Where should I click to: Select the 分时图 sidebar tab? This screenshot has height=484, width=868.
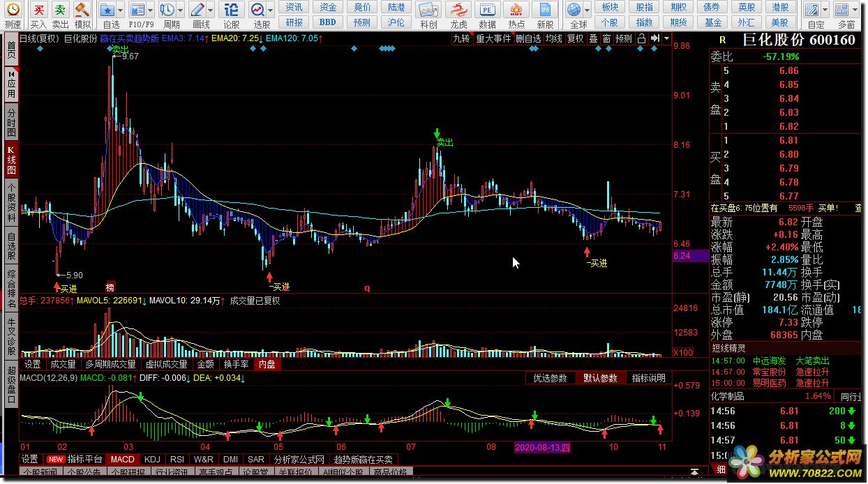click(11, 122)
